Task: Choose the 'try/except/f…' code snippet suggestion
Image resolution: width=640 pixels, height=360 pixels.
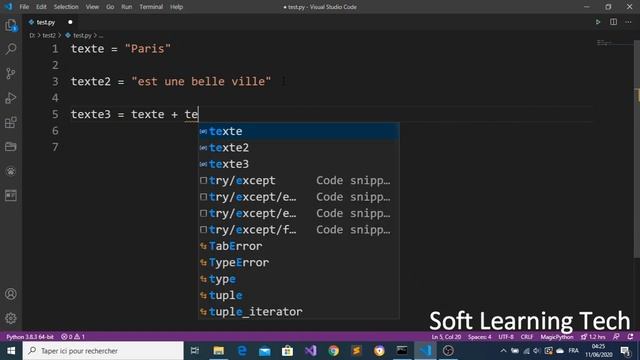Action: point(299,230)
